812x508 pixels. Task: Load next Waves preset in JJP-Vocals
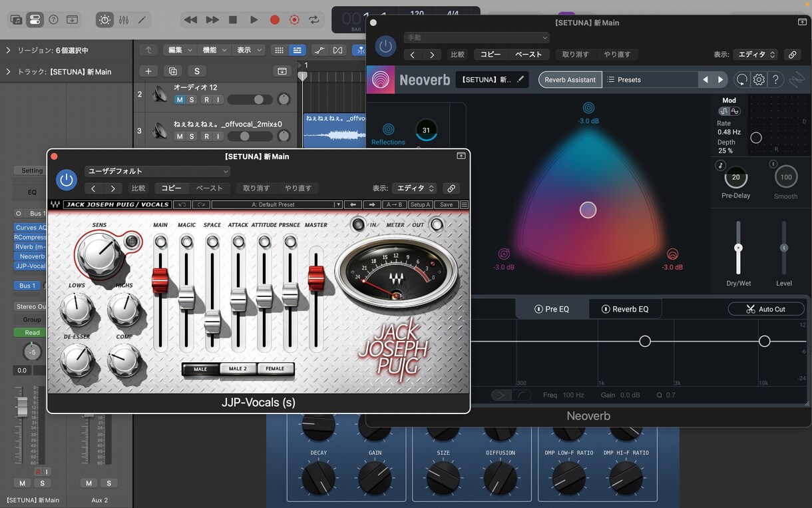tap(372, 205)
